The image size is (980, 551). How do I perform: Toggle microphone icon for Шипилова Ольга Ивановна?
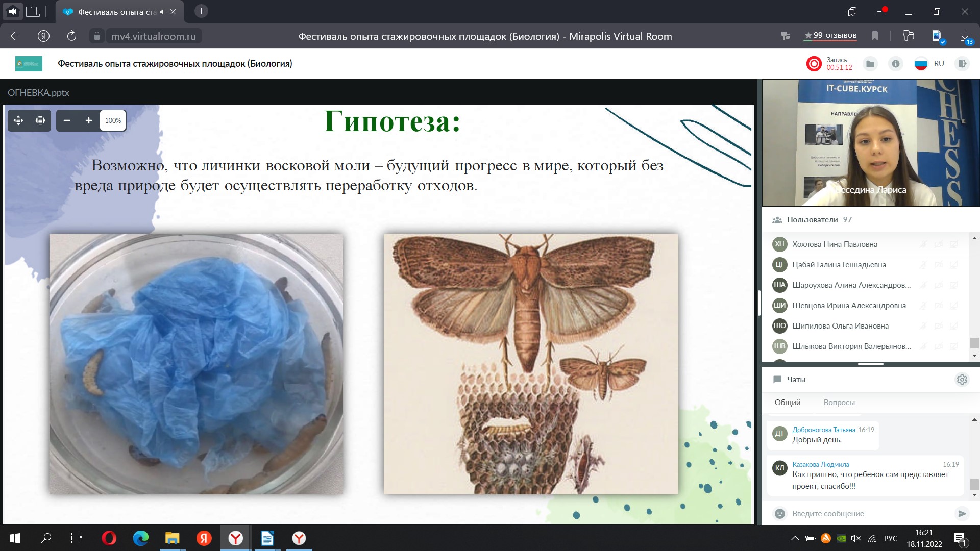click(x=923, y=326)
